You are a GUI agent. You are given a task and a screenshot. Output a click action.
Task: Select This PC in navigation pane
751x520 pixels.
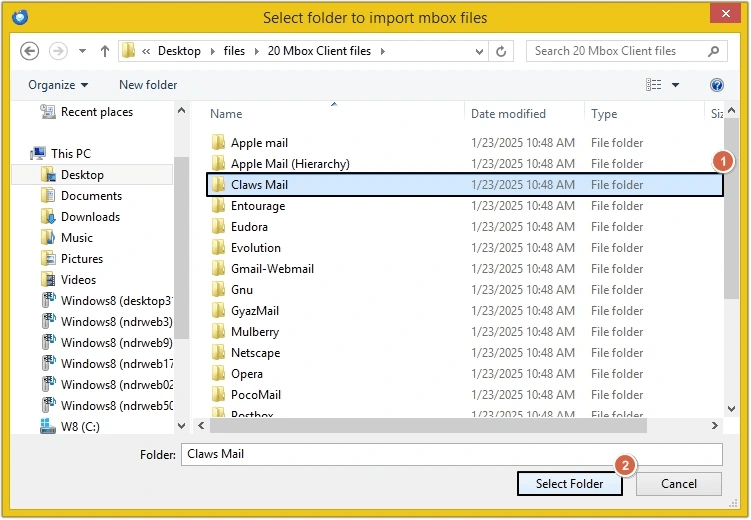coord(60,154)
